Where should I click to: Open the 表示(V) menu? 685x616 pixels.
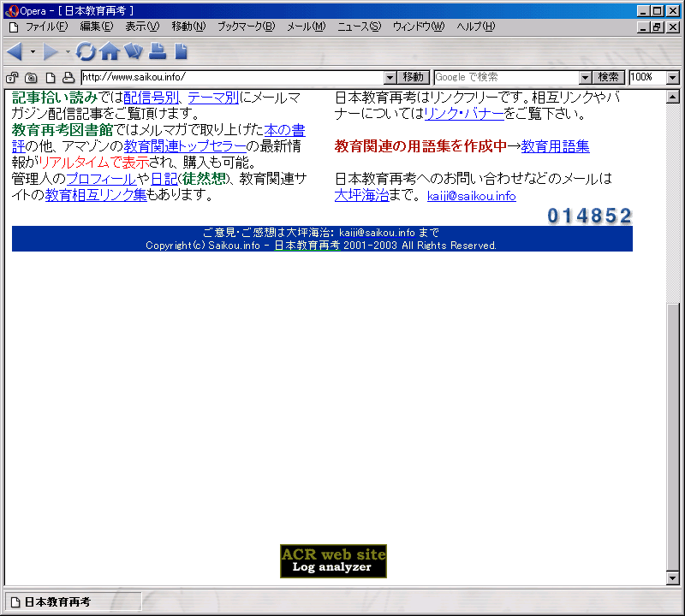[x=142, y=27]
